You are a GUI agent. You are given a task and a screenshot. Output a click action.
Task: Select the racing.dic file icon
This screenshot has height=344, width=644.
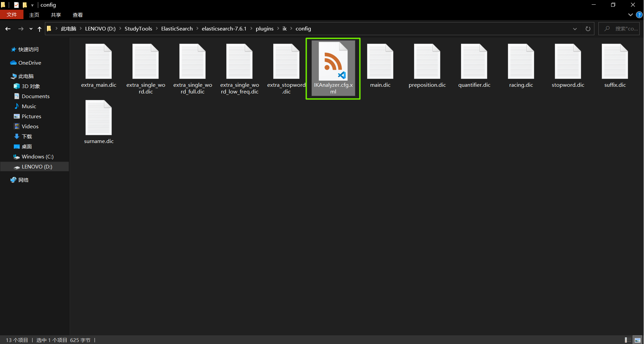521,61
